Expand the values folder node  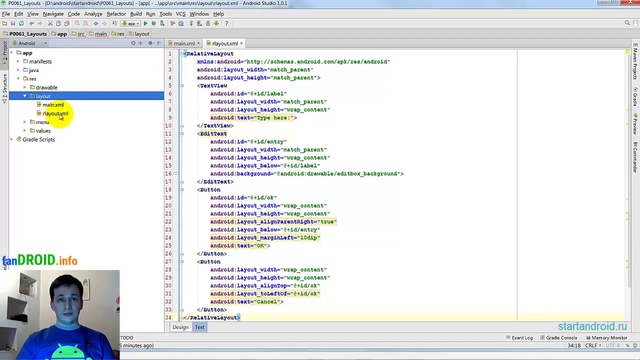pyautogui.click(x=25, y=131)
